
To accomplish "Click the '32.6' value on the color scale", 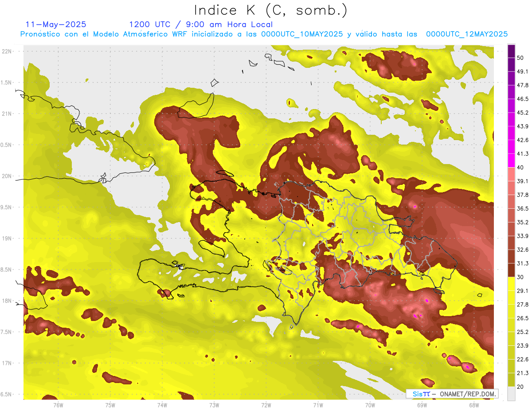I will 522,250.
